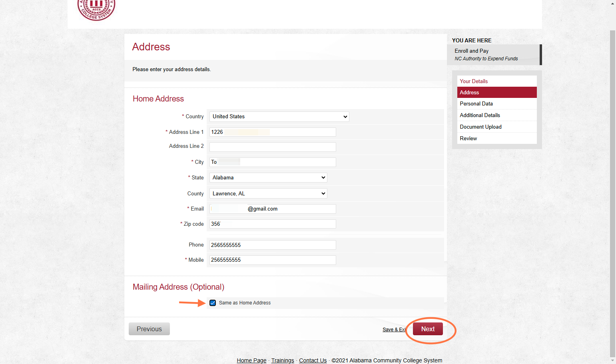Click the Next button
Image resolution: width=616 pixels, height=364 pixels.
click(x=428, y=329)
